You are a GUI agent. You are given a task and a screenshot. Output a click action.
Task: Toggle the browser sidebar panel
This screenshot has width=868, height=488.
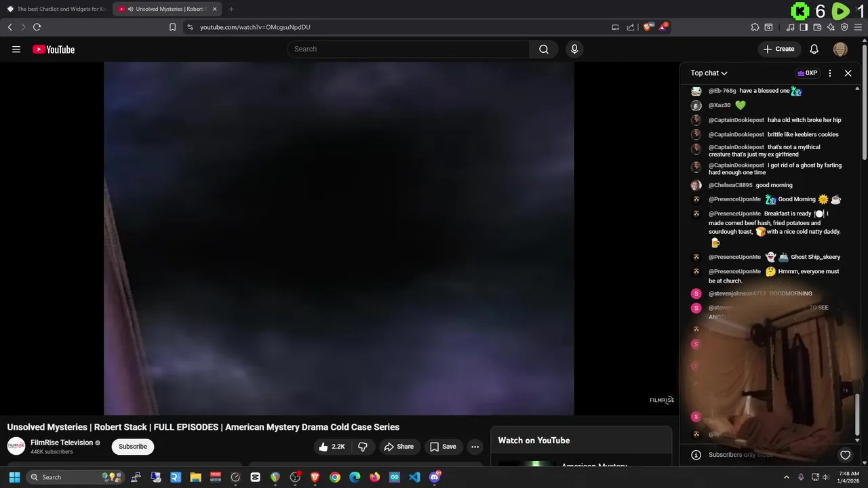coord(804,27)
